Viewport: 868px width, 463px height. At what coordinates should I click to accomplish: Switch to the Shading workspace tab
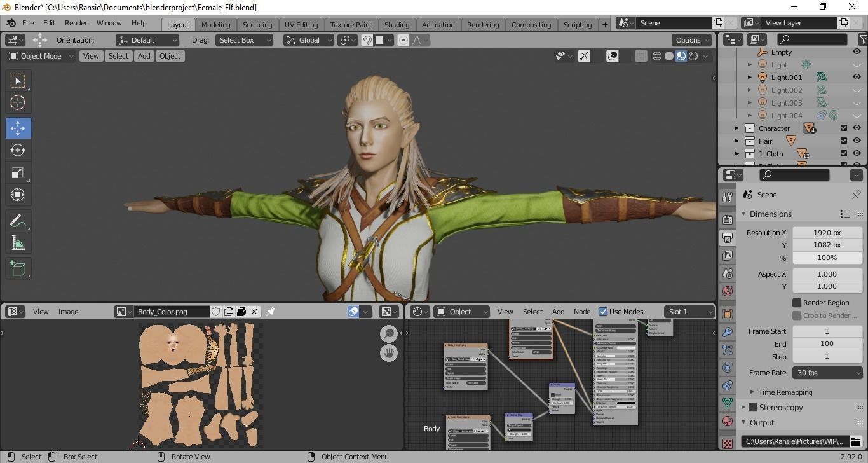tap(397, 24)
